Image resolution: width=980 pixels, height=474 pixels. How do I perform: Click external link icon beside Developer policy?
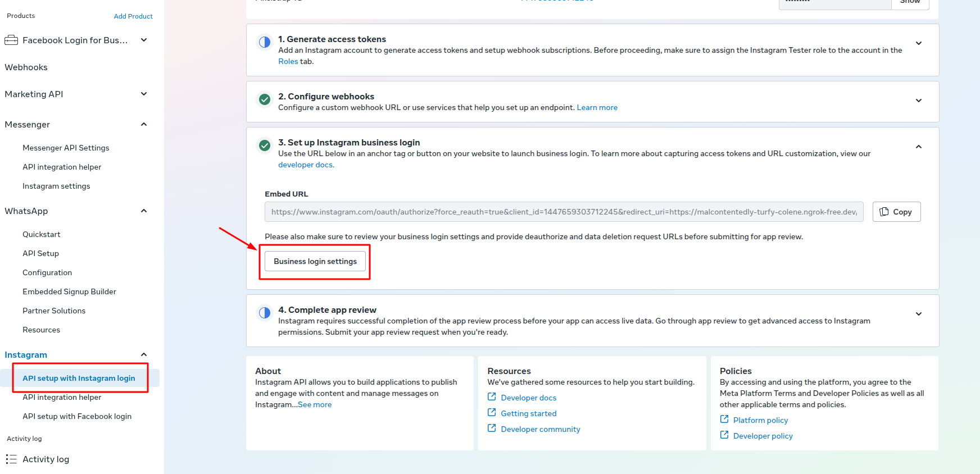724,435
